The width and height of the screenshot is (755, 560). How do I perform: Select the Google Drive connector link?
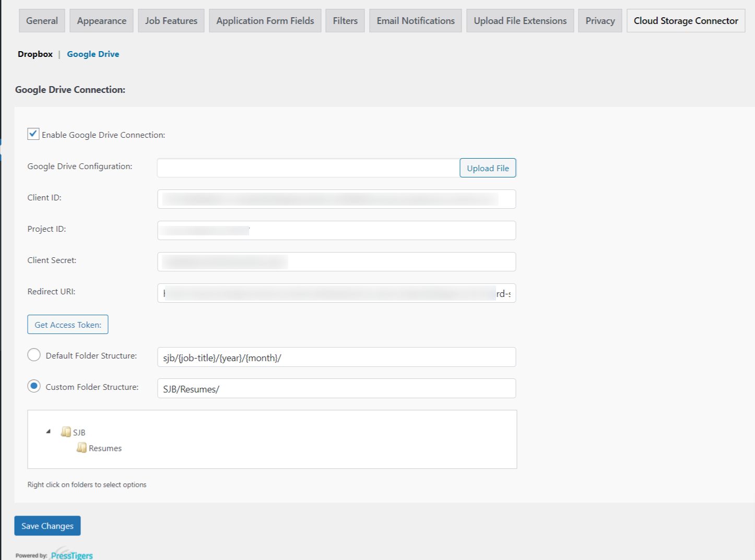pos(93,54)
